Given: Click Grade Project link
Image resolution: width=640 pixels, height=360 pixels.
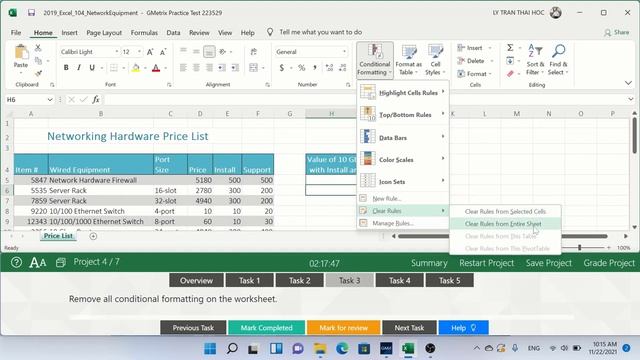Looking at the screenshot, I should coord(609,263).
